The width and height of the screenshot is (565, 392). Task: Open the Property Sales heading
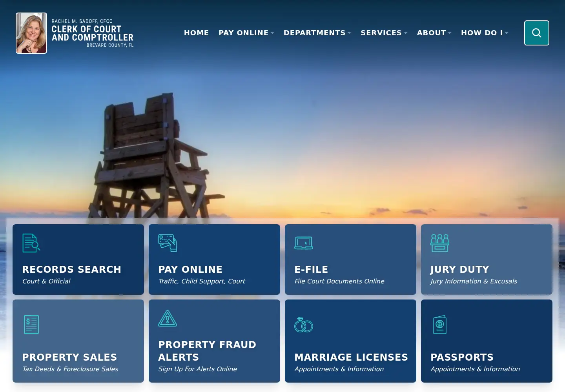coord(69,357)
